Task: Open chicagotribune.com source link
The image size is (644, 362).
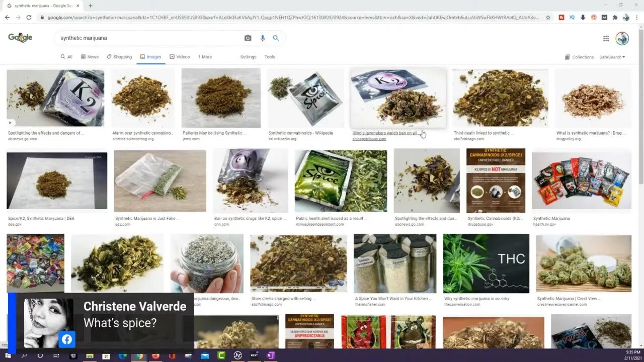Action: pos(369,139)
